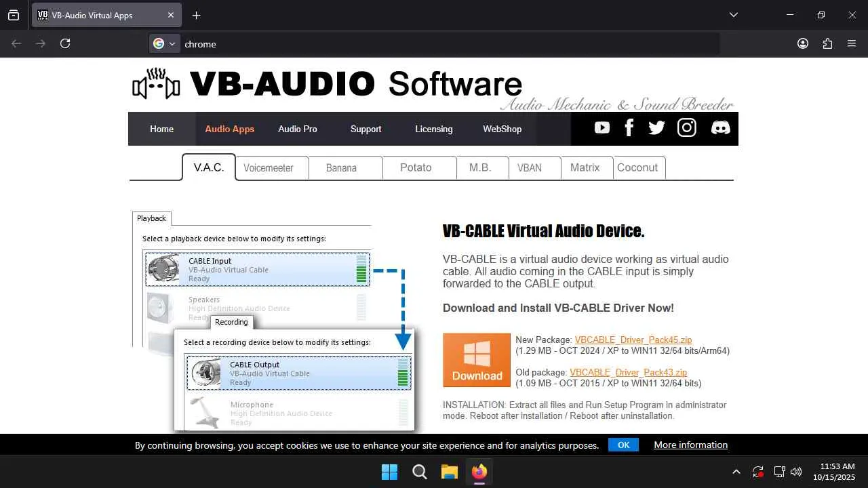Open the network status tray icon
This screenshot has width=868, height=488.
click(780, 472)
